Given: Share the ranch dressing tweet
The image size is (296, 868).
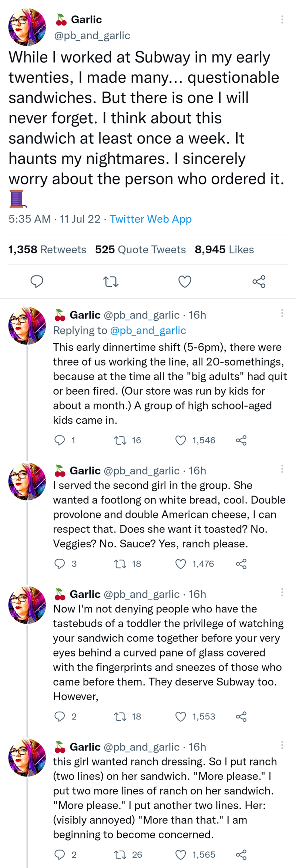Looking at the screenshot, I should pos(241,855).
